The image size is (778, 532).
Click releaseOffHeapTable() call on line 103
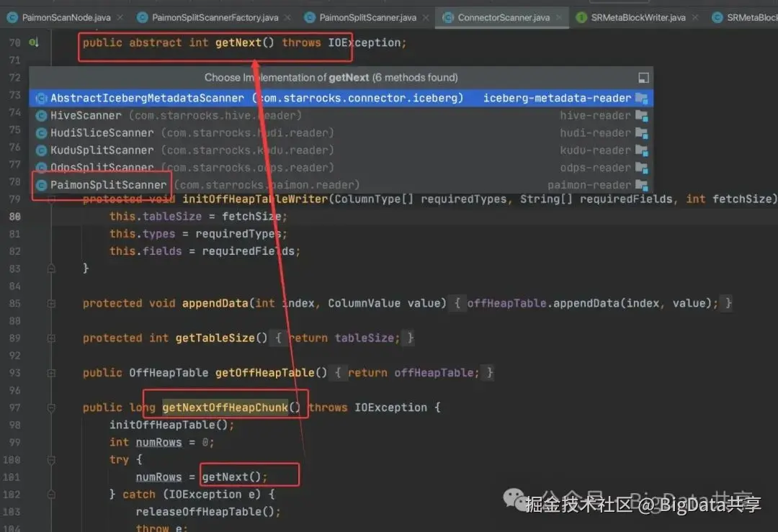(205, 512)
